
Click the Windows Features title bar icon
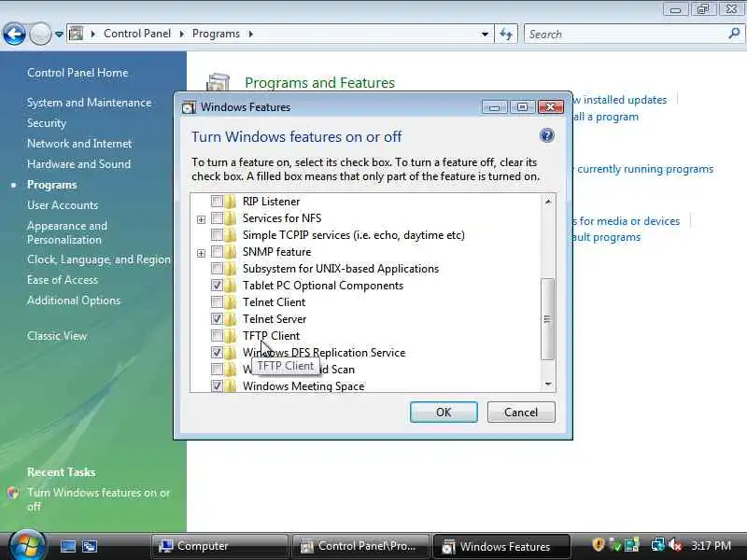[190, 107]
